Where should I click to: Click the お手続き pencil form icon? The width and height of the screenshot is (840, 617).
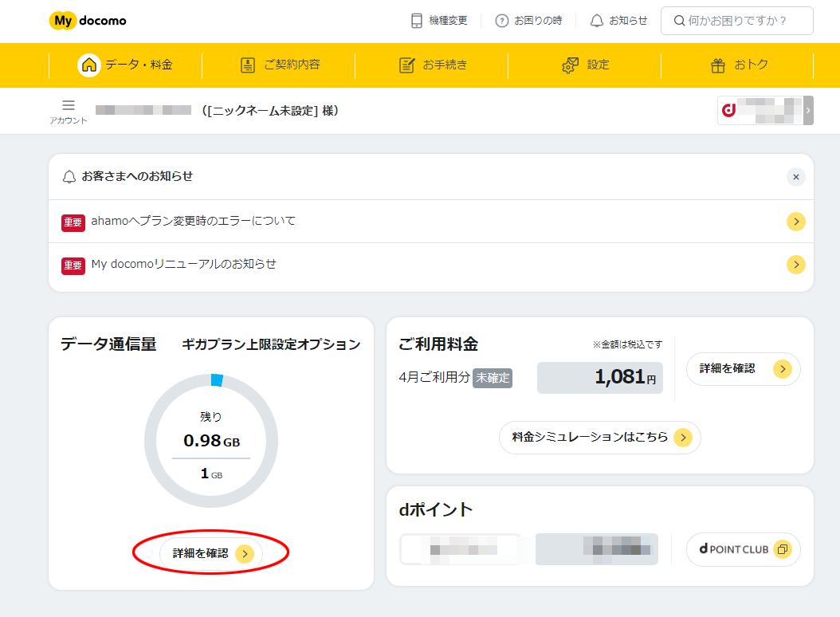pos(406,65)
